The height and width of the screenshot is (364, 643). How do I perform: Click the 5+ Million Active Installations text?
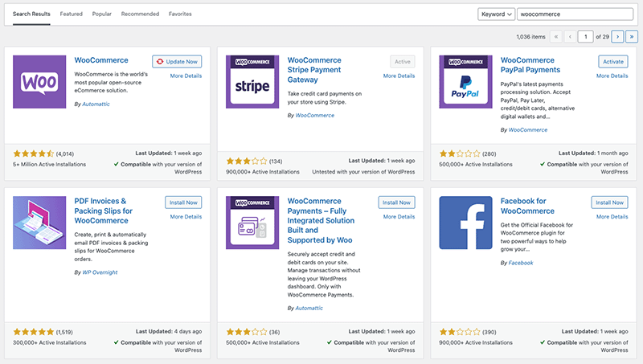click(49, 165)
